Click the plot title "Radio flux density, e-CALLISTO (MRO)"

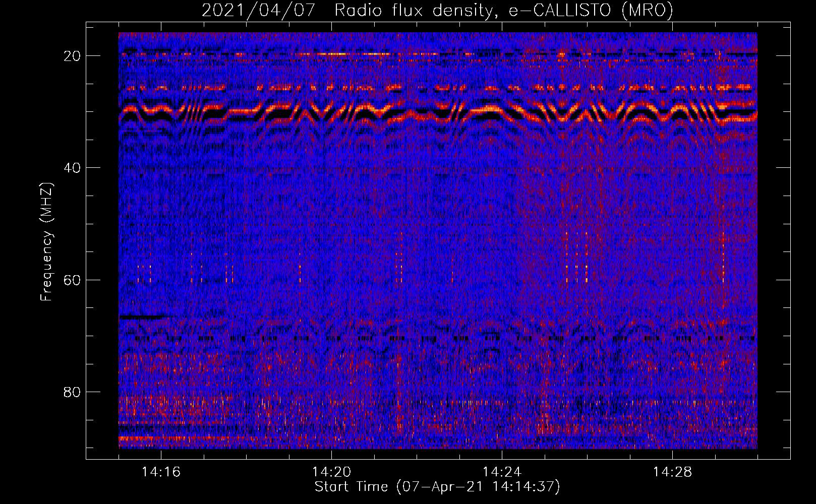pos(503,11)
